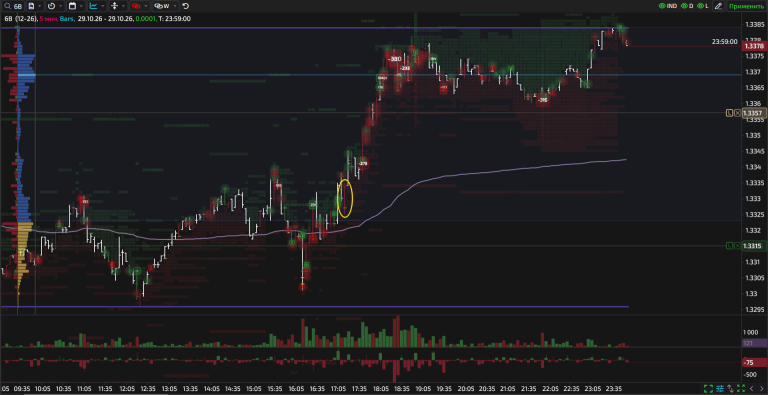The width and height of the screenshot is (768, 395).
Task: Open the dropdown arrow beside the clock icon
Action: point(60,6)
